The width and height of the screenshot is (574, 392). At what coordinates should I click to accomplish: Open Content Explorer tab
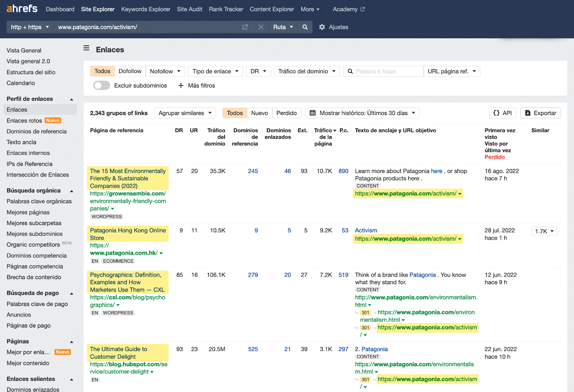pos(272,9)
